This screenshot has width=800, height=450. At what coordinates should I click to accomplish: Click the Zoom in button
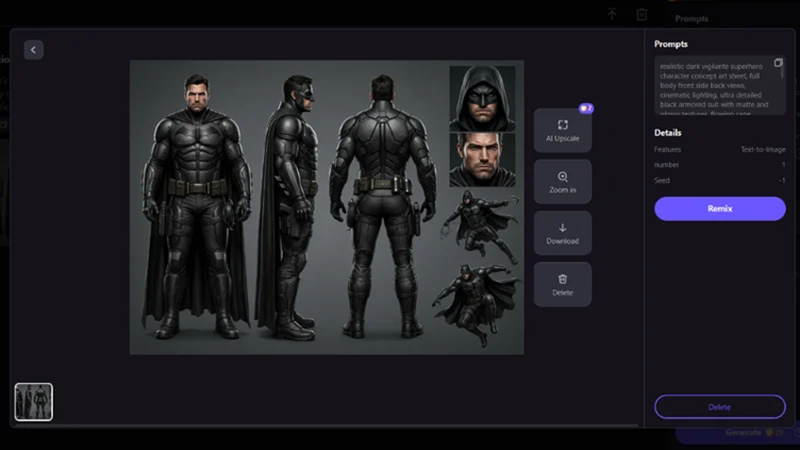562,182
